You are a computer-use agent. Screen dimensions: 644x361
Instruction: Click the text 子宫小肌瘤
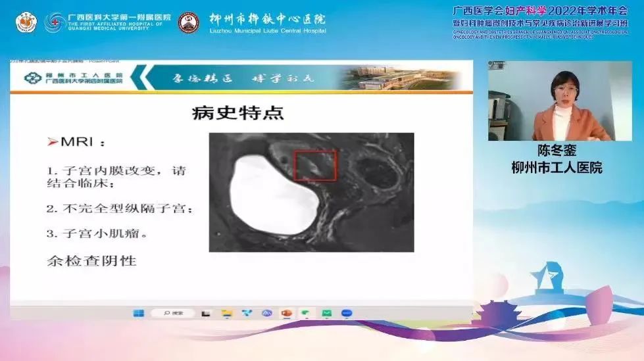tap(101, 233)
